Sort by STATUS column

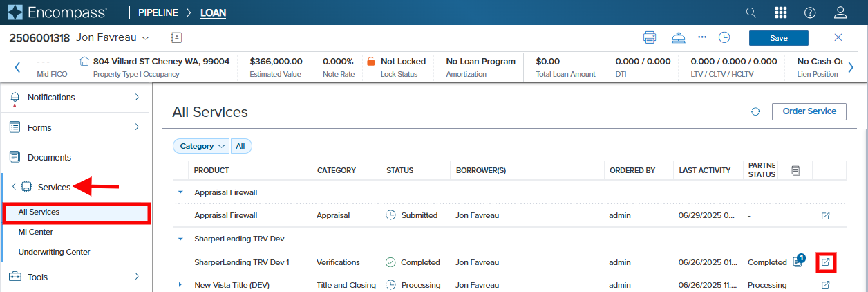click(400, 170)
